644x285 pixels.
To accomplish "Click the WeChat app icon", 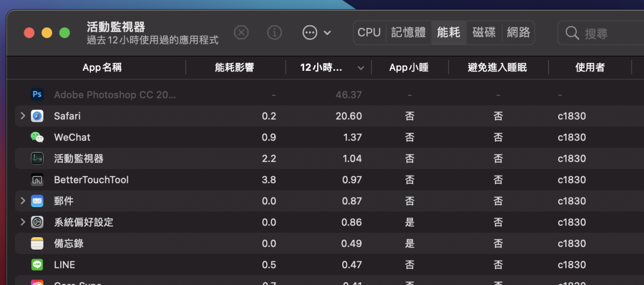I will click(x=37, y=137).
